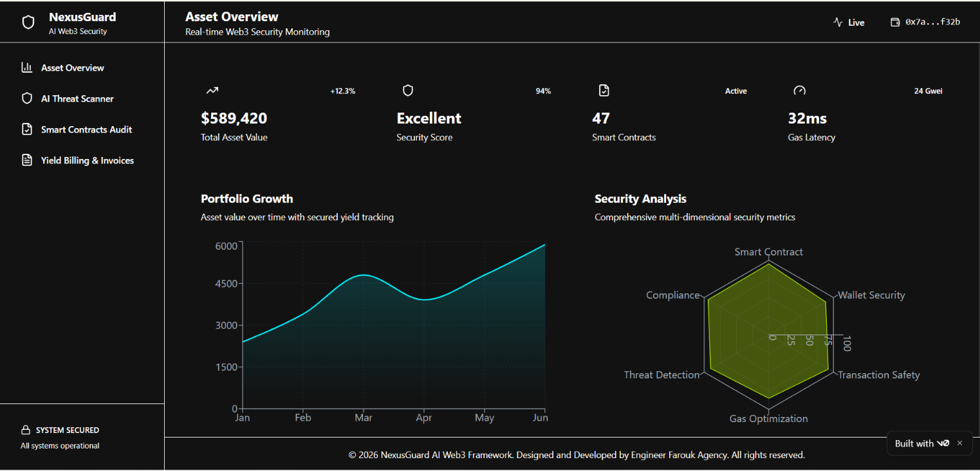Click the wallet address 0x7a...f32b
Screen dimensions: 980x471
[932, 22]
